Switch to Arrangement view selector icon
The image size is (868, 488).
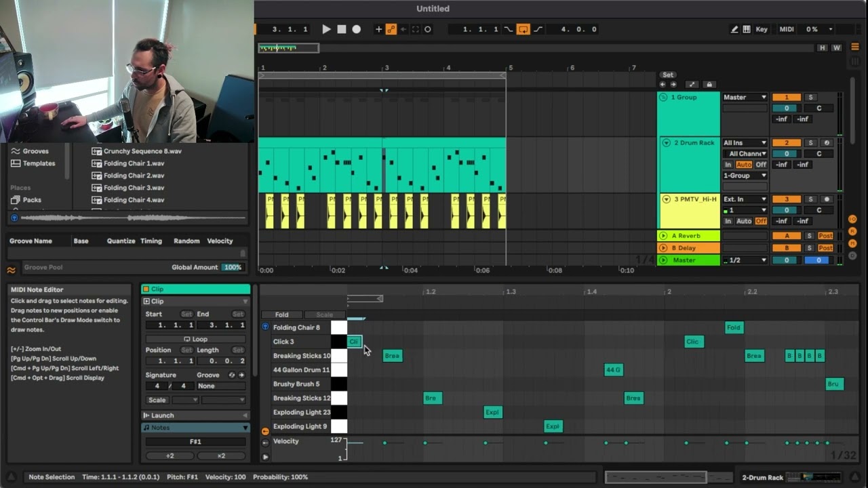click(x=854, y=47)
